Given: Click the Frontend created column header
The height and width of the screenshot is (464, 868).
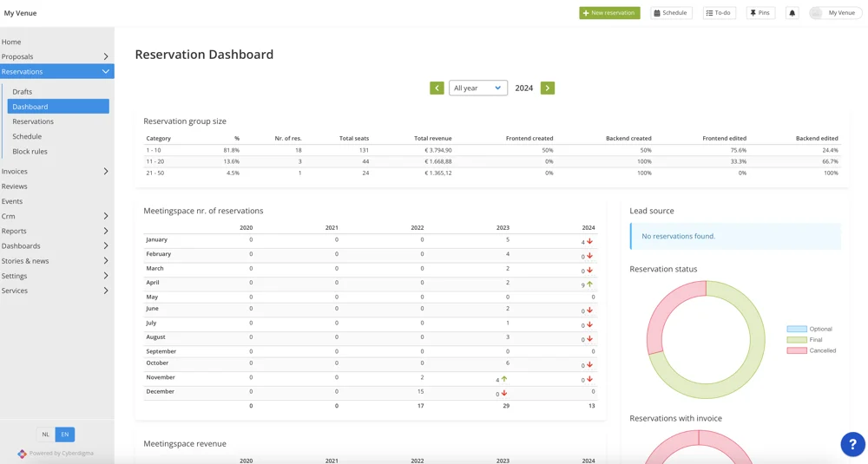Looking at the screenshot, I should 529,138.
